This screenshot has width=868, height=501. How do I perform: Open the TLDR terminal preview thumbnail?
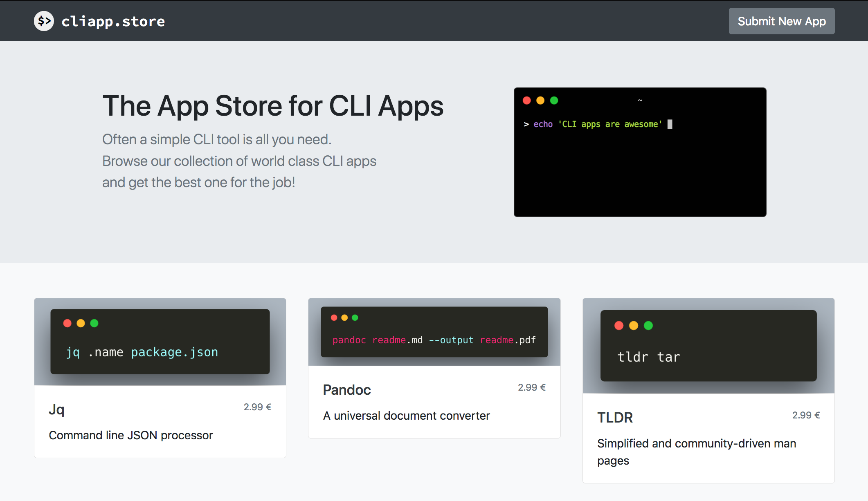708,346
